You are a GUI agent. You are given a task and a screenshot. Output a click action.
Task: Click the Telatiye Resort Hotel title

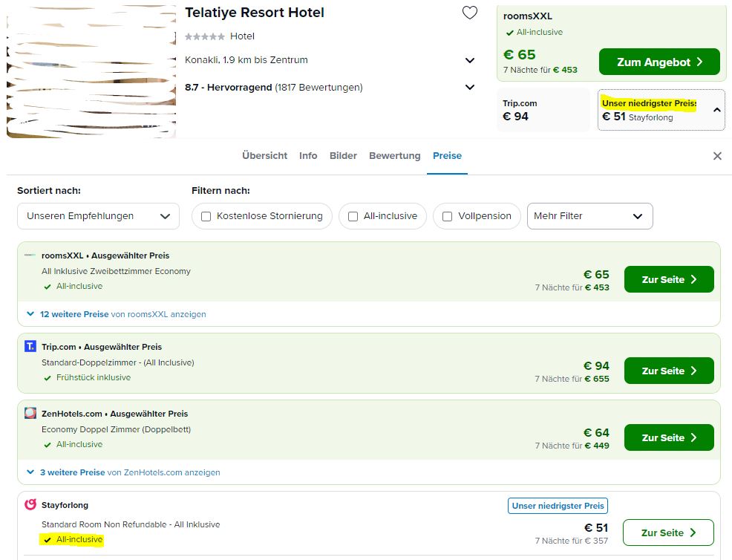coord(255,13)
